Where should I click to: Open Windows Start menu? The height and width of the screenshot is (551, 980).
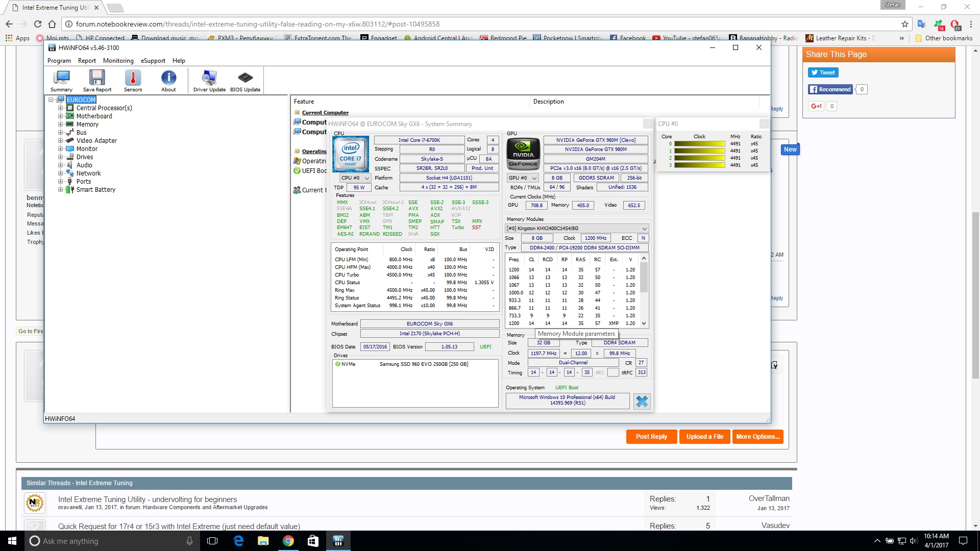tap(12, 541)
